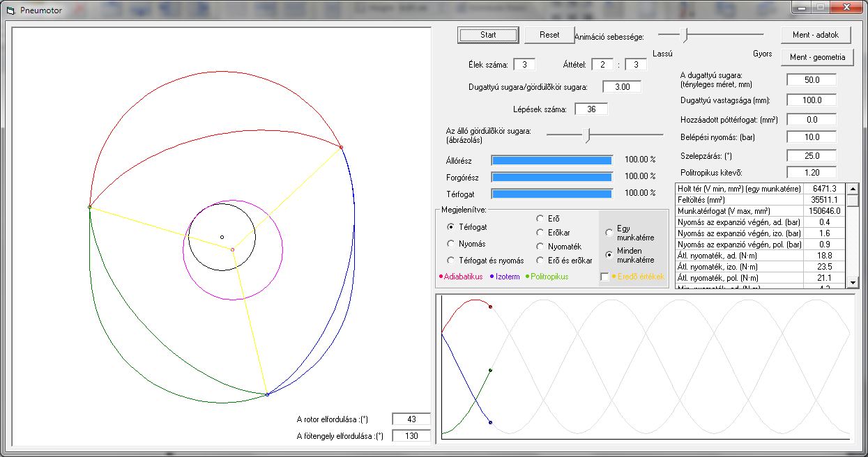Click the Holt tér value 6471.3
The width and height of the screenshot is (868, 457).
823,189
